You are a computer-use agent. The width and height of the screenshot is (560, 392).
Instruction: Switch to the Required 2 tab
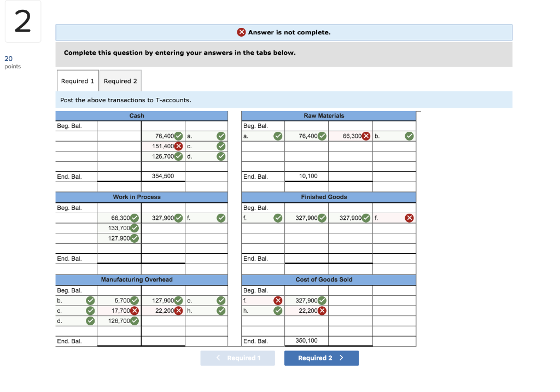pos(120,81)
